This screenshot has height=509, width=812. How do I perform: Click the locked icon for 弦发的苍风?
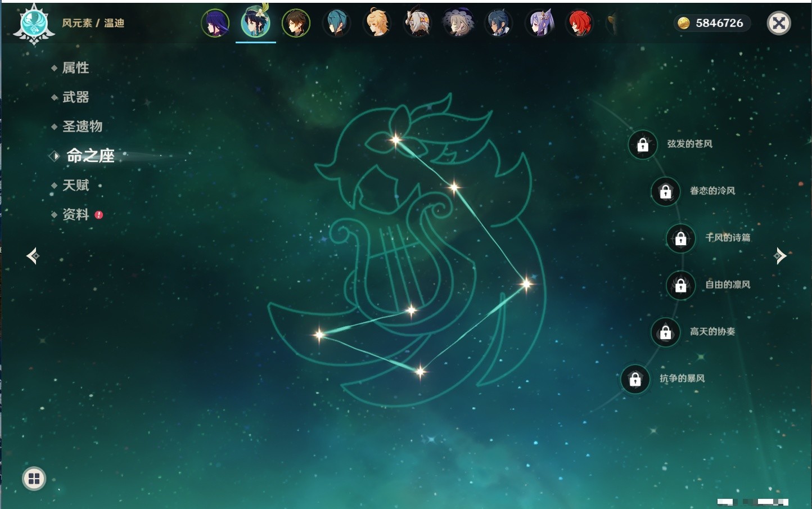[643, 145]
